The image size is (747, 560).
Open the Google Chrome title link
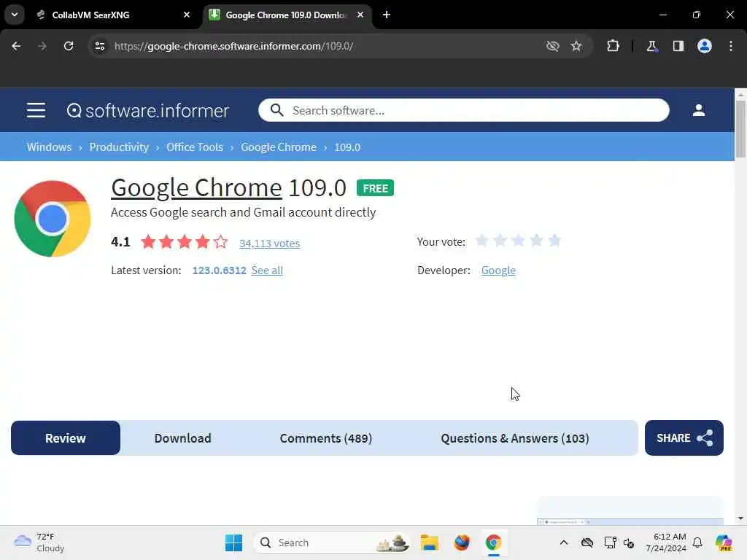[x=196, y=187]
